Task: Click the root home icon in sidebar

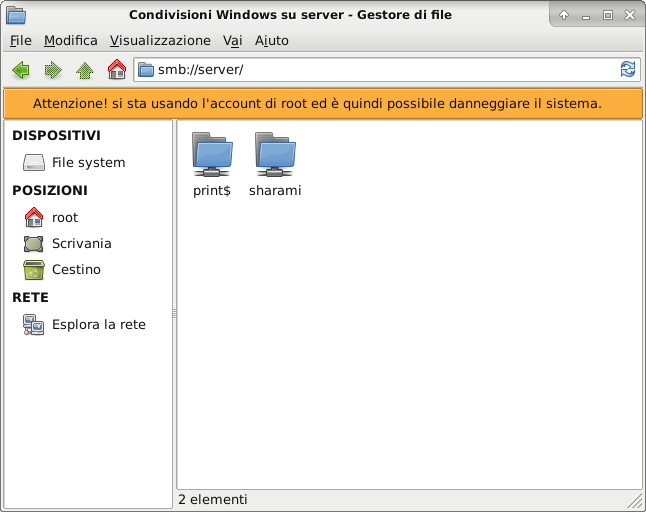Action: pyautogui.click(x=34, y=217)
